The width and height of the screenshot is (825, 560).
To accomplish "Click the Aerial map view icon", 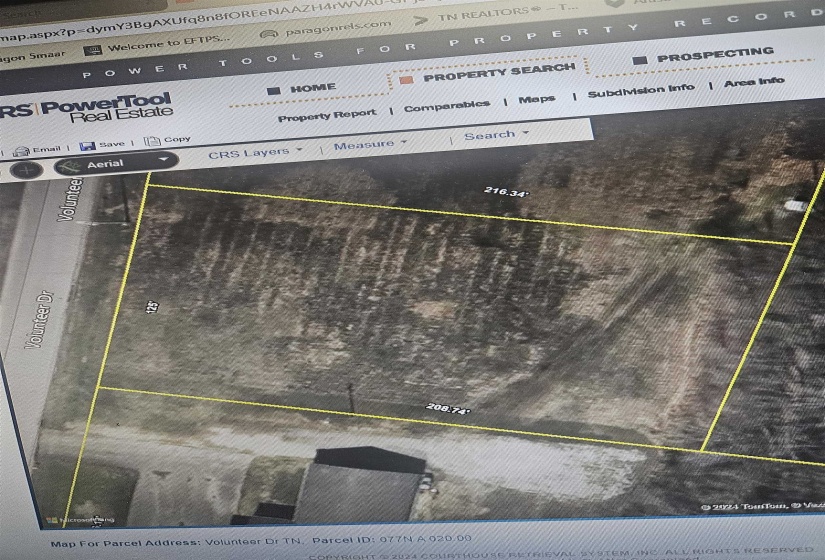I will click(71, 165).
